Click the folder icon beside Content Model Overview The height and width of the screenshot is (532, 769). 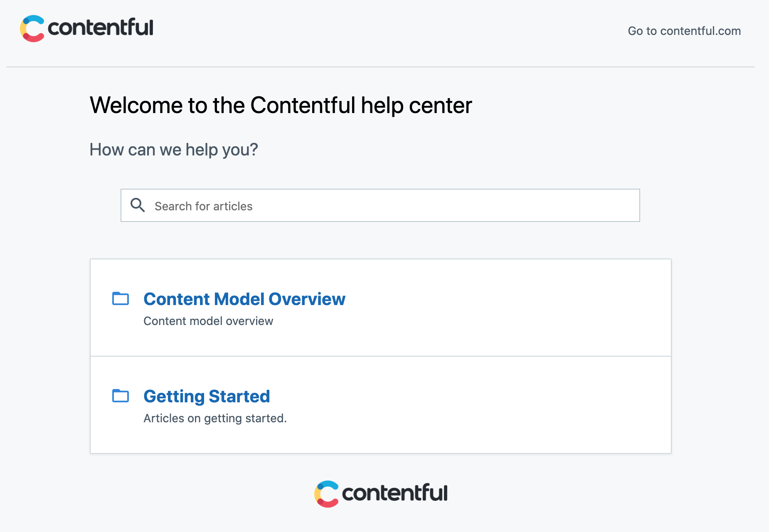click(121, 298)
